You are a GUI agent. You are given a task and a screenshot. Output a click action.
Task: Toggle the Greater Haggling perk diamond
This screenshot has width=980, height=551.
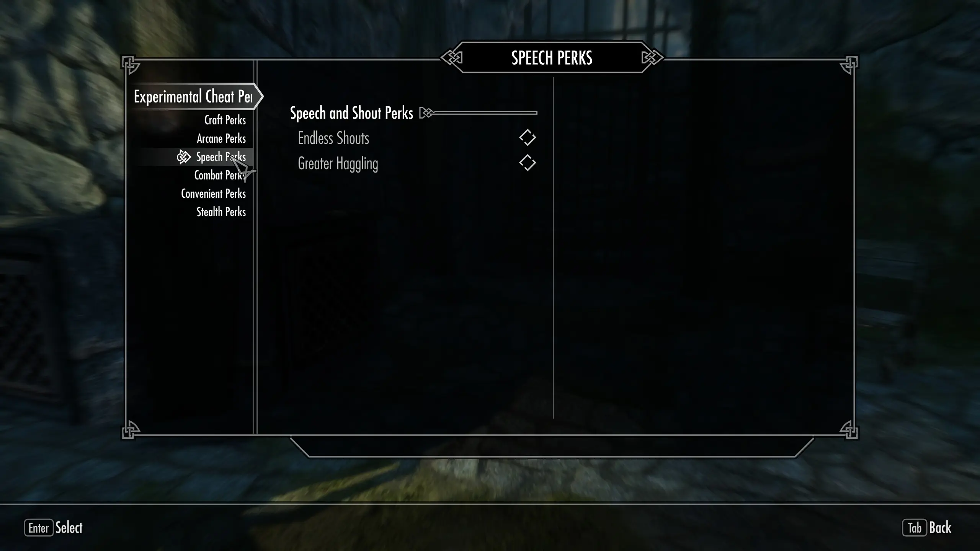(x=527, y=163)
